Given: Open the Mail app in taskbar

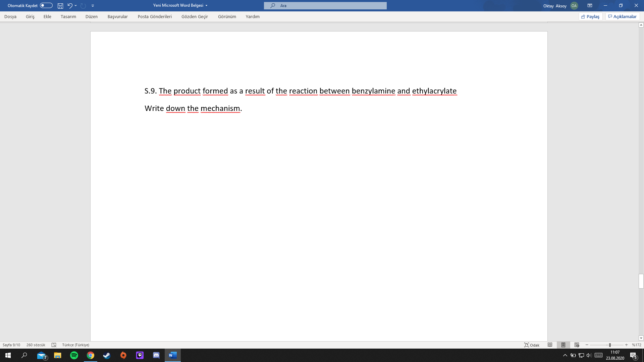Looking at the screenshot, I should click(x=42, y=355).
